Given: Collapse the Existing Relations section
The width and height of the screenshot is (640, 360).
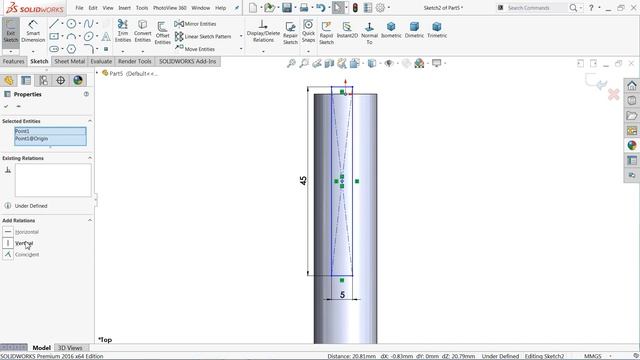Looking at the screenshot, I should click(90, 158).
